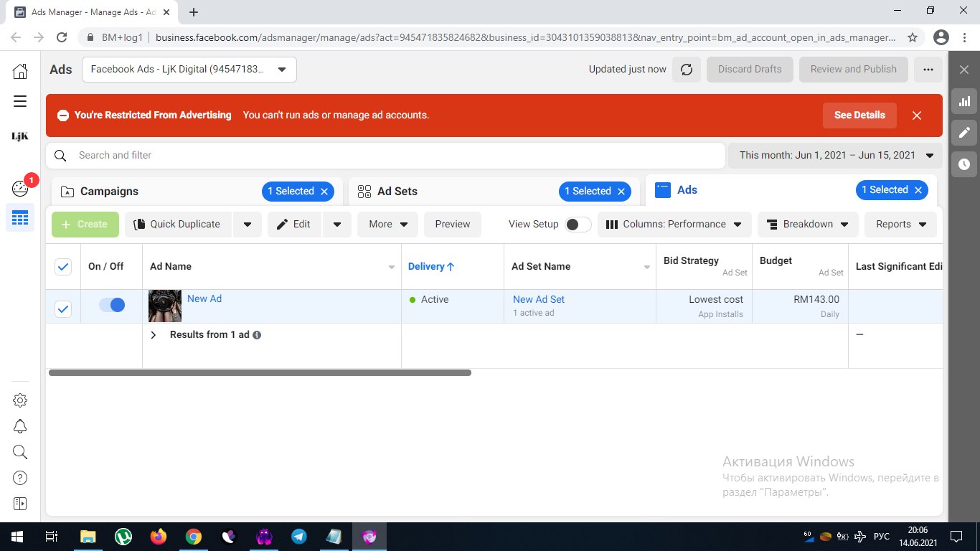Open the Ad Set Name column menu arrow

646,268
